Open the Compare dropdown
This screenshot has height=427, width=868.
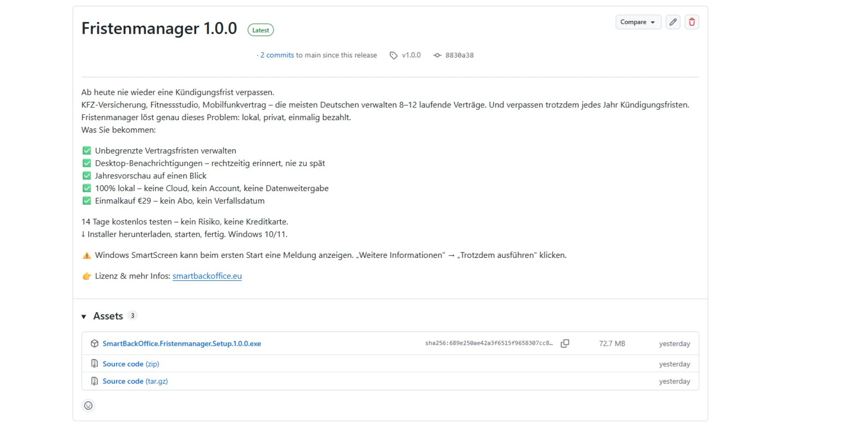[x=638, y=22]
